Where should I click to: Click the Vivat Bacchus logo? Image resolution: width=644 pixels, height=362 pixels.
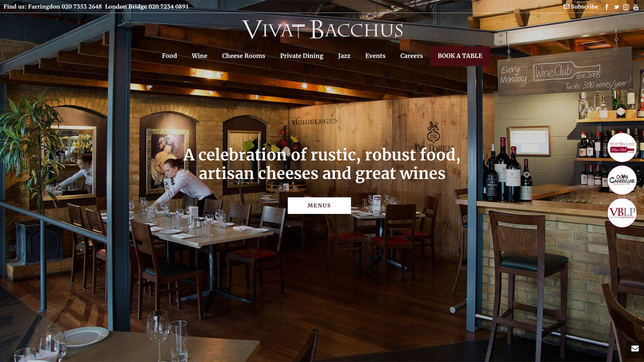tap(322, 29)
